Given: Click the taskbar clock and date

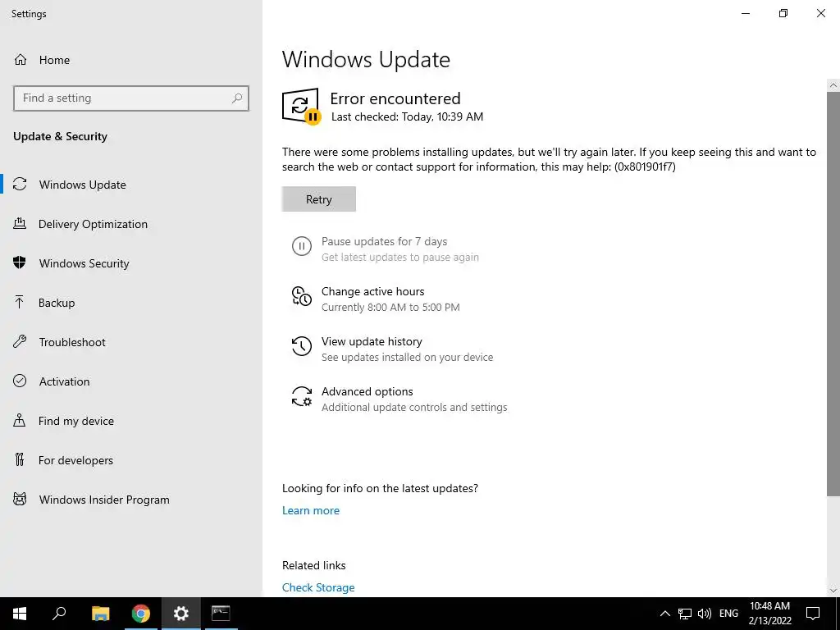Looking at the screenshot, I should tap(769, 614).
